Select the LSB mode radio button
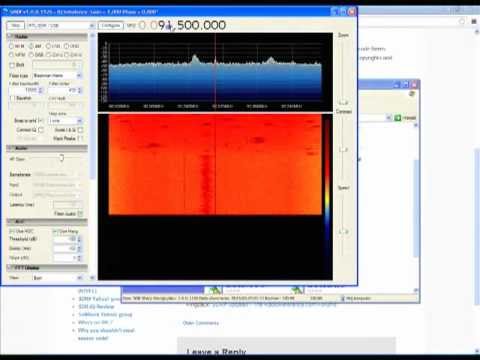480x360 pixels. click(48, 46)
